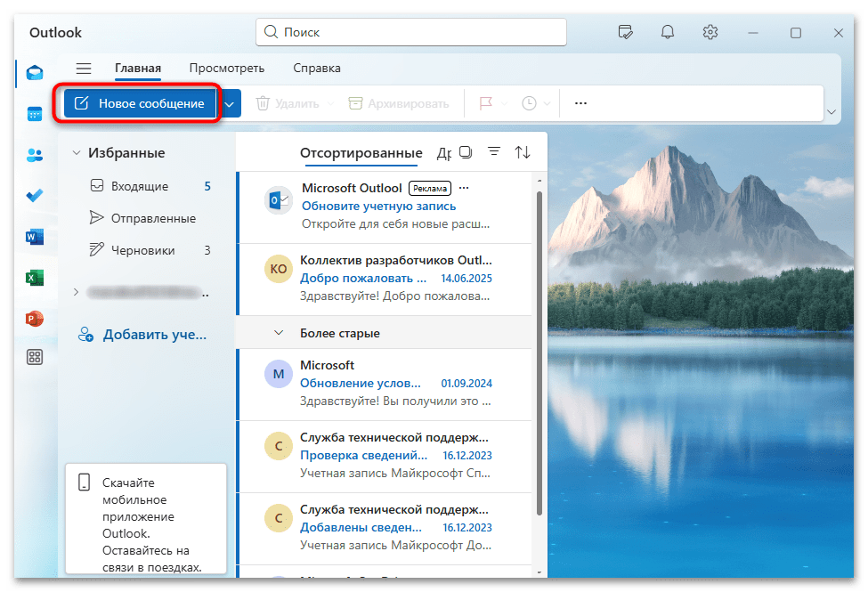Image resolution: width=868 pixels, height=592 pixels.
Task: Switch to the Просмотреть tab
Action: (227, 69)
